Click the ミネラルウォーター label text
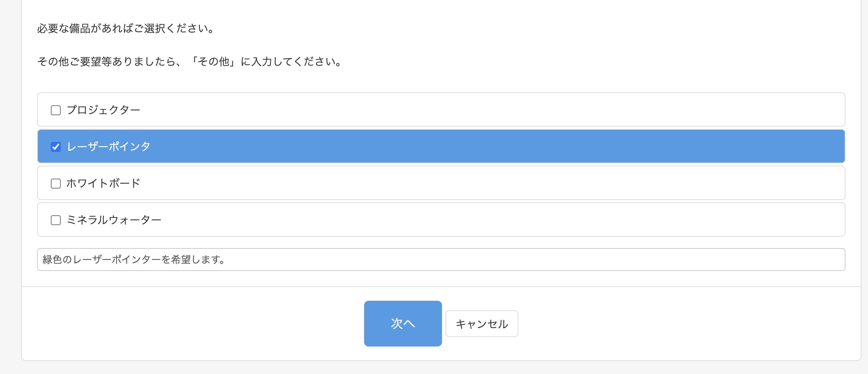 [x=114, y=220]
